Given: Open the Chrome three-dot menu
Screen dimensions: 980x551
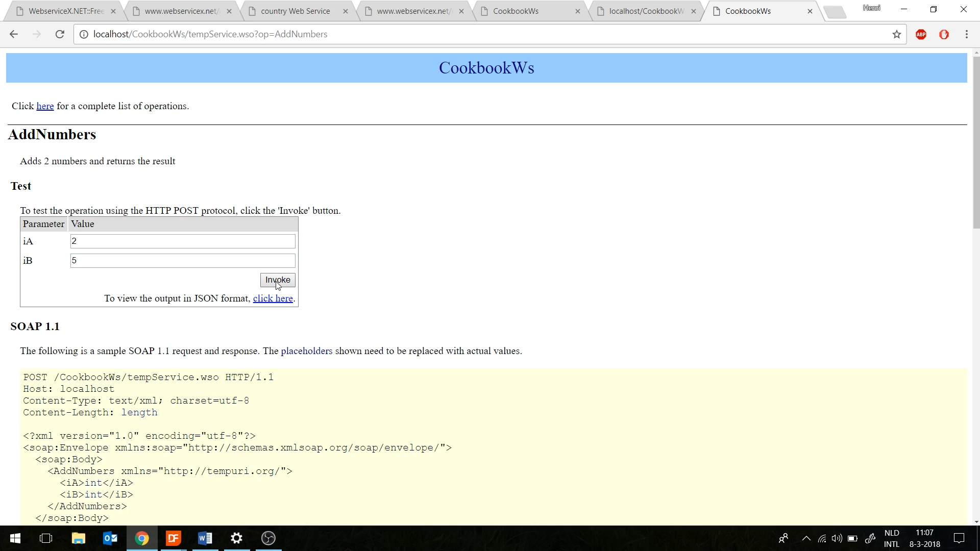Looking at the screenshot, I should point(966,34).
